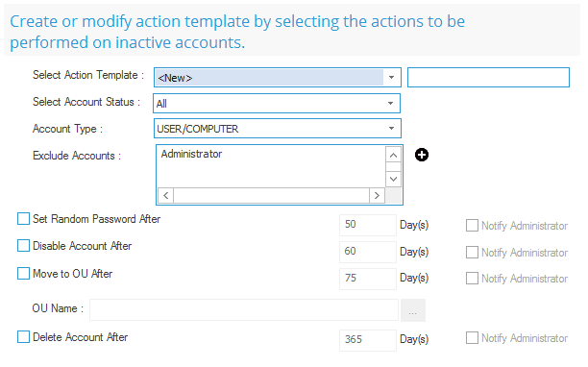Focus the 365 days delete account field
588x367 pixels.
tap(367, 340)
